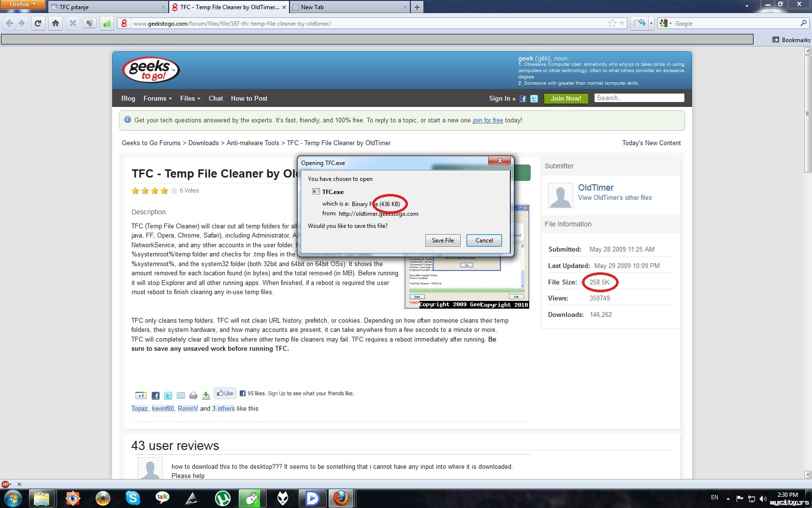Share the page on Twitter in the share row
Screen dimensions: 812x508
(168, 396)
